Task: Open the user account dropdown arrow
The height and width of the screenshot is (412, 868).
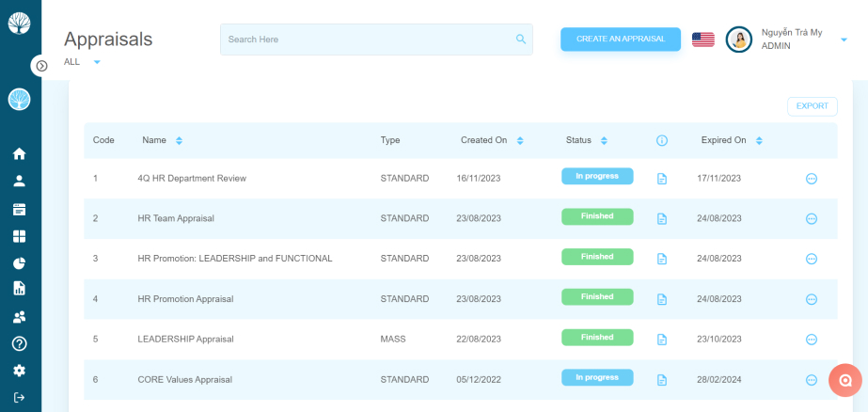Action: (x=844, y=40)
